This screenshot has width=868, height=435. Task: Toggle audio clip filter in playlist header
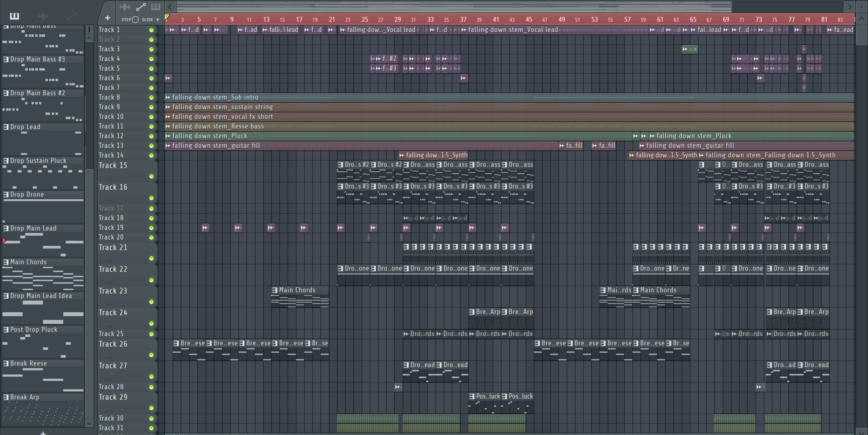pos(124,7)
